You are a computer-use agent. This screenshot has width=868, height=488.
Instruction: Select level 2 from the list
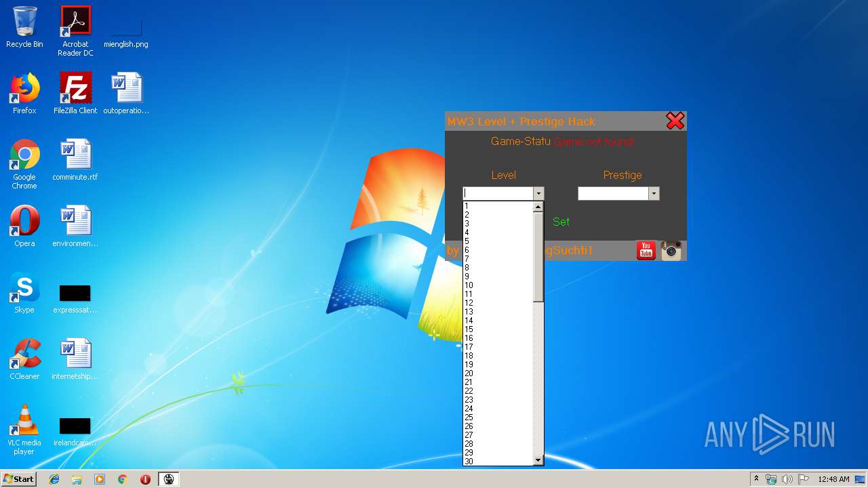point(498,215)
